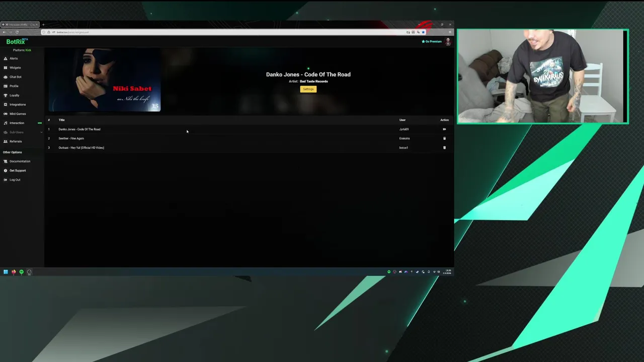Open the Chat Bot sidebar section
The height and width of the screenshot is (362, 644).
pos(15,77)
